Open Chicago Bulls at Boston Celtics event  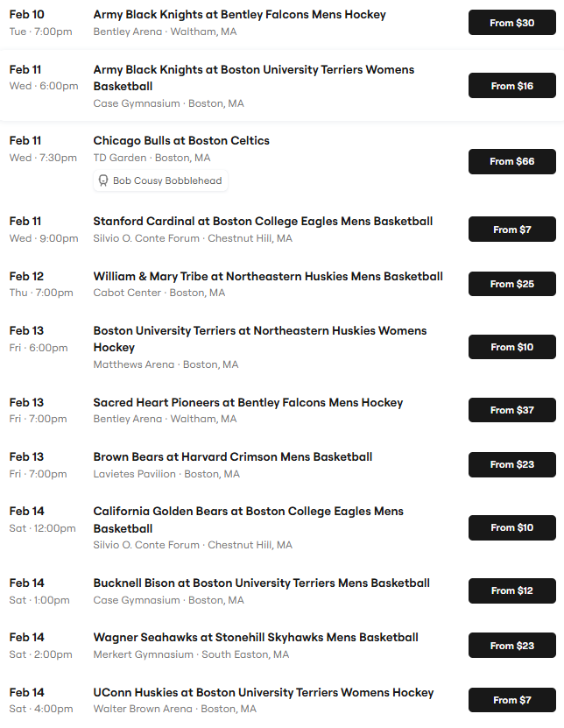coord(181,141)
